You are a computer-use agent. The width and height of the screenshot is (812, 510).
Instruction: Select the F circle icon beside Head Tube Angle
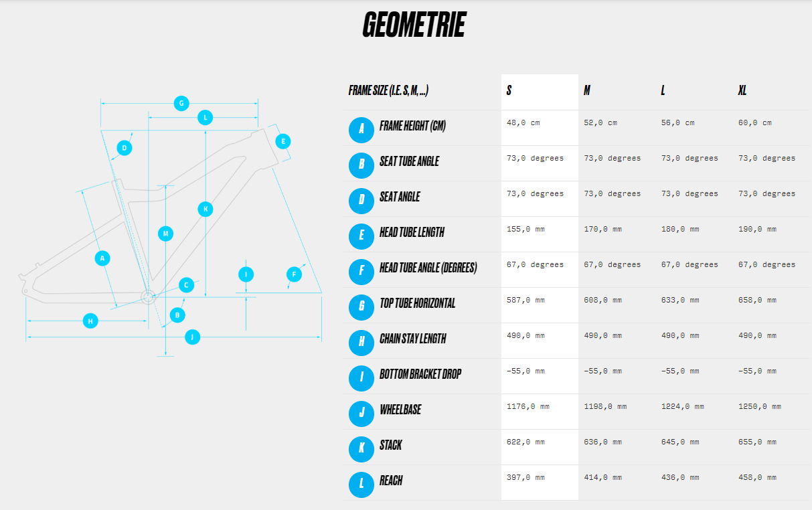tap(361, 272)
